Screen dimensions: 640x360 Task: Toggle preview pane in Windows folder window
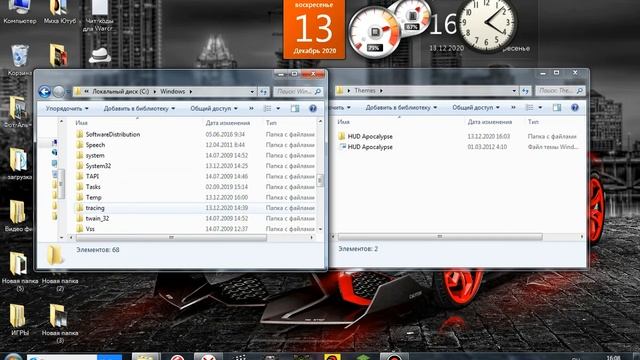click(x=295, y=108)
